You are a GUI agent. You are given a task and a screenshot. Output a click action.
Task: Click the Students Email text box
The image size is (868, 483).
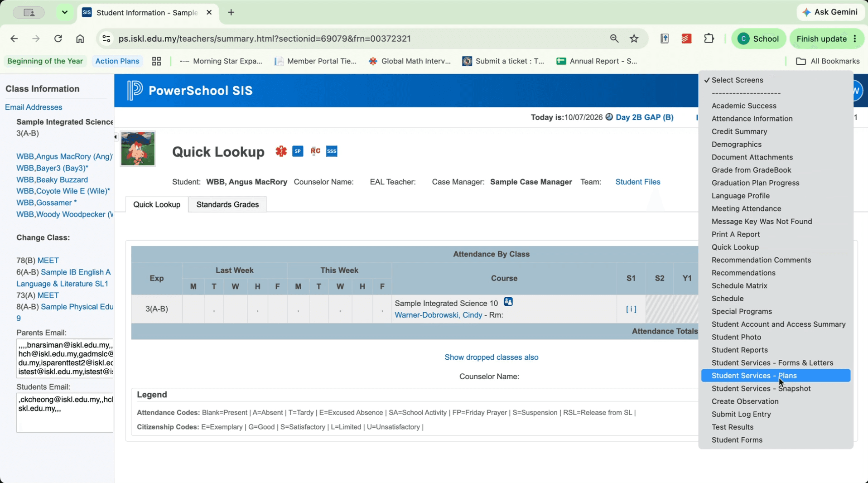coord(65,413)
